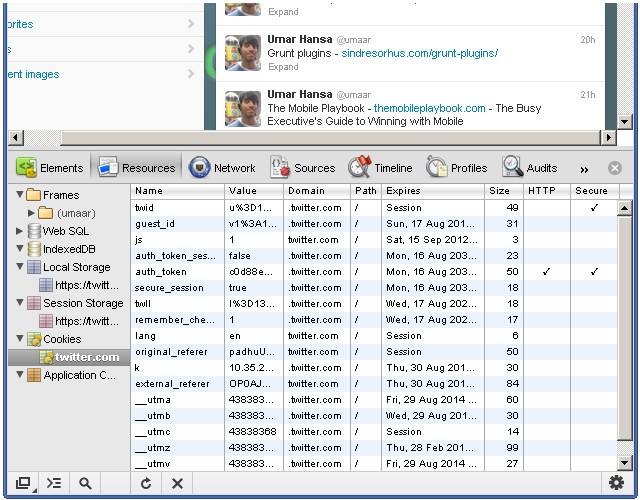Click the cookie table scroll-up arrow

[x=624, y=208]
